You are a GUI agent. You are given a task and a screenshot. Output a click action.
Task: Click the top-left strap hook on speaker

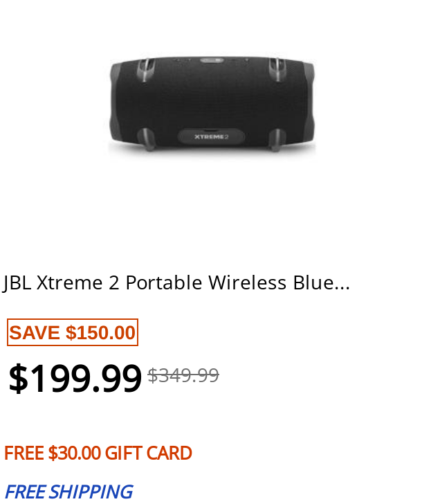pyautogui.click(x=145, y=69)
